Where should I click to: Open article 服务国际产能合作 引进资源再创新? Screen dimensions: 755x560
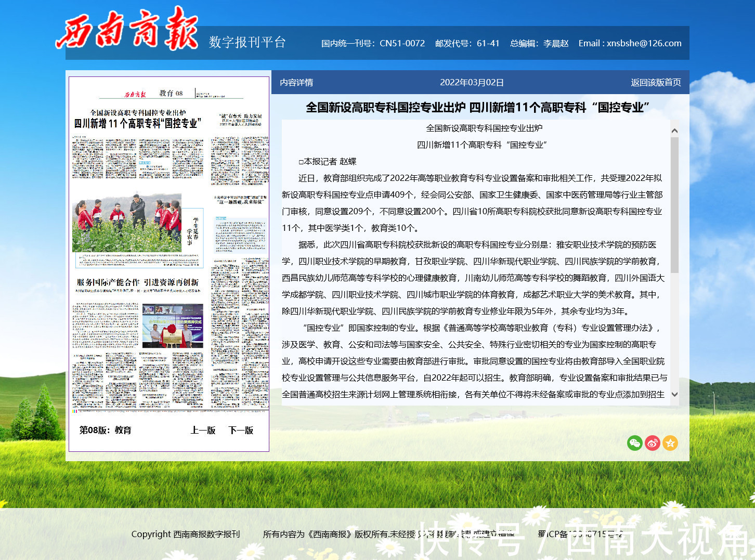(x=138, y=282)
